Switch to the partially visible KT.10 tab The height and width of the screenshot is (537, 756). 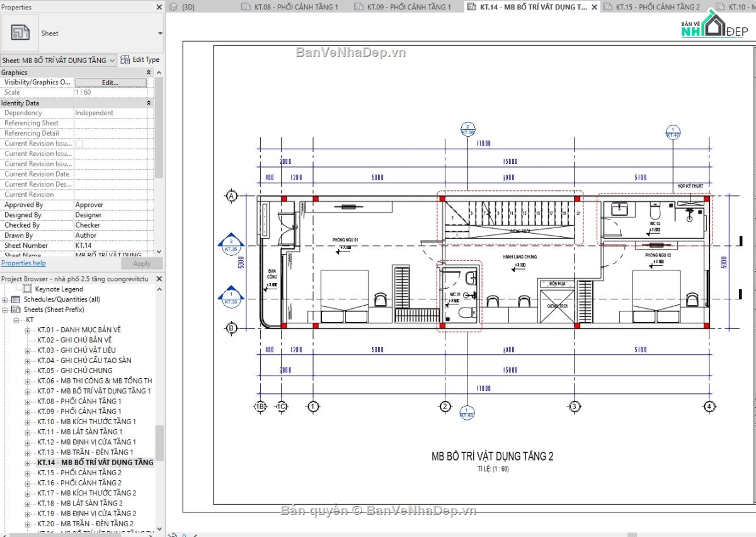click(x=735, y=8)
